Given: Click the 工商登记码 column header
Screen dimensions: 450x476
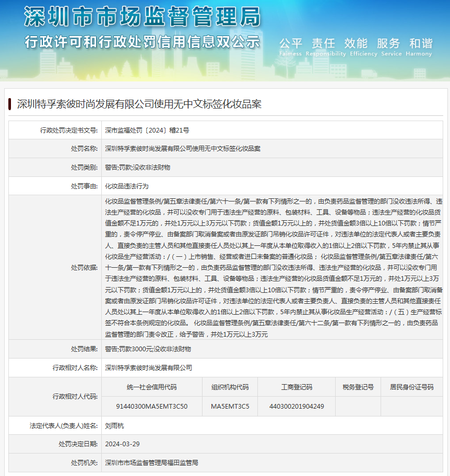Looking at the screenshot, I should tap(297, 387).
